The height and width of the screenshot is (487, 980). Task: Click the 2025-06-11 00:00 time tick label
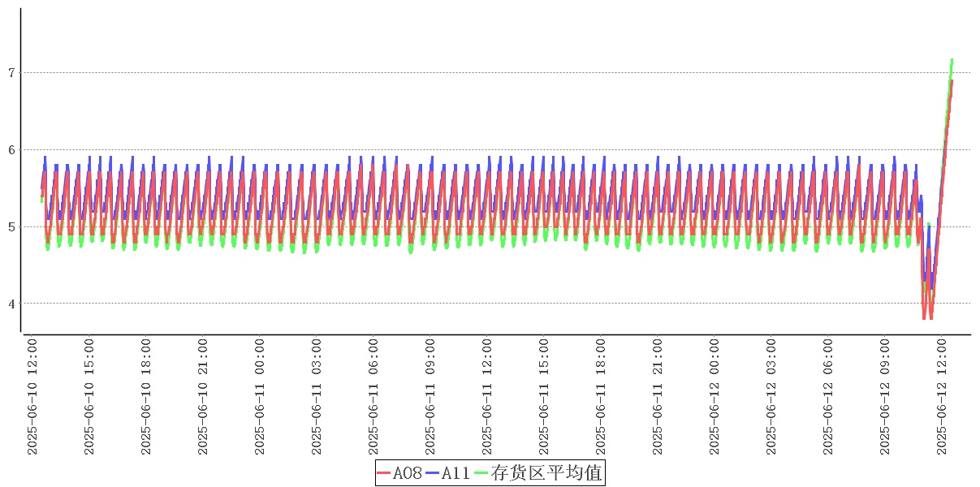coord(260,397)
